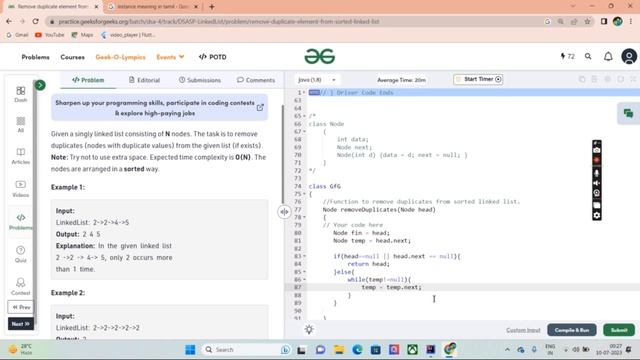Open the Java language dropdown
This screenshot has width=640, height=360.
click(317, 80)
